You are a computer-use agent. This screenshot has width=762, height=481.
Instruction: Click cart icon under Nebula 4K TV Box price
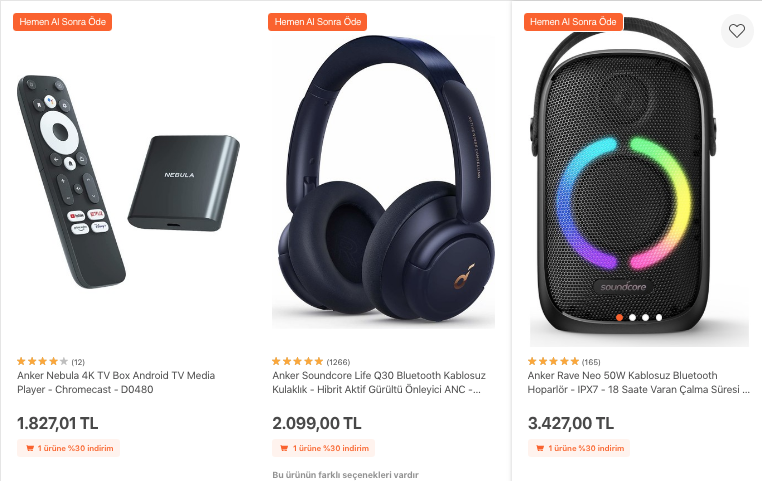click(30, 448)
